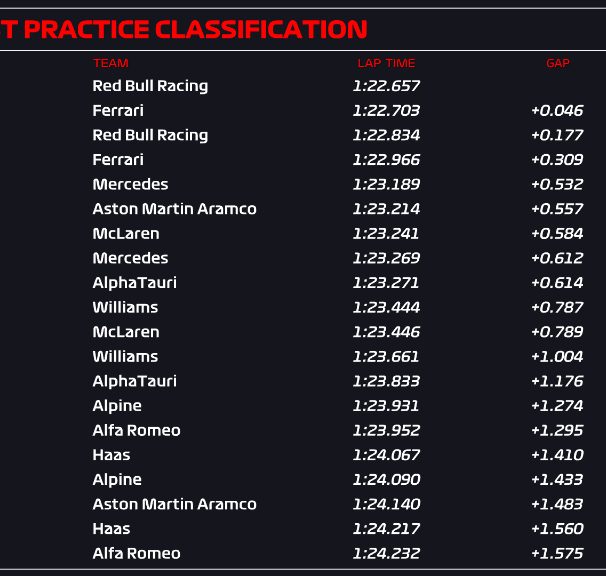Click lap time 1:22.834
606x576 pixels.
click(386, 135)
